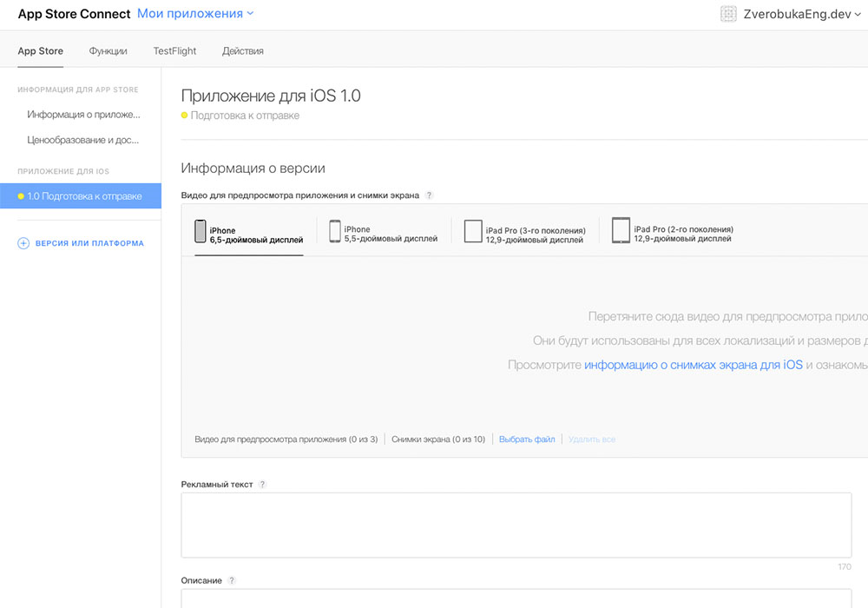Click the yellow status dot near Подготовка к отправке heading
Viewport: 868px width, 608px height.
point(184,116)
